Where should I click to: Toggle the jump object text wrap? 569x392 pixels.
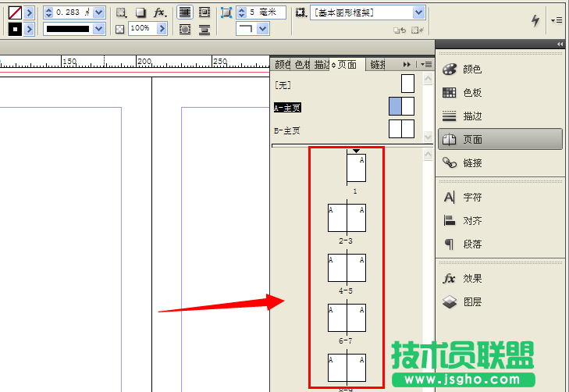(204, 30)
